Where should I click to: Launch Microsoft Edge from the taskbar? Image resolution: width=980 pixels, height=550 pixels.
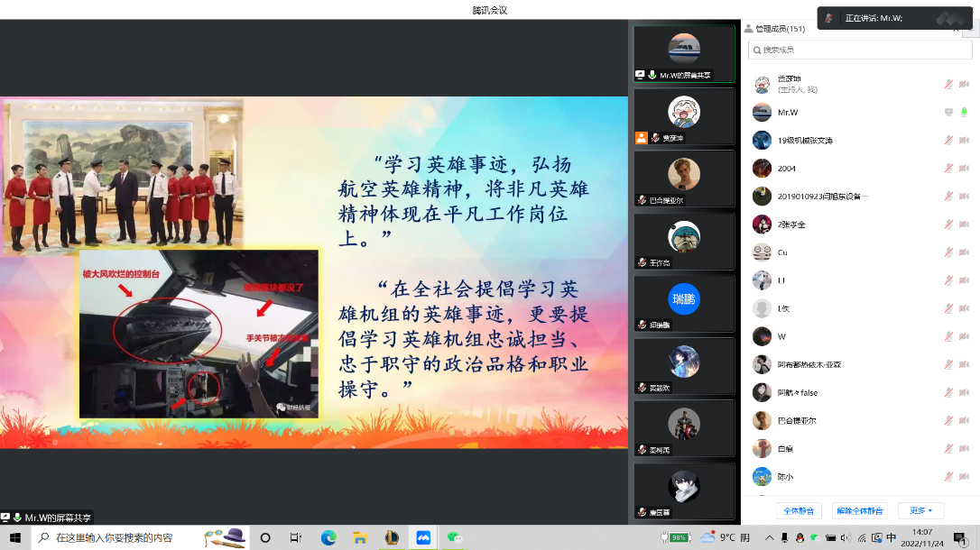[328, 537]
